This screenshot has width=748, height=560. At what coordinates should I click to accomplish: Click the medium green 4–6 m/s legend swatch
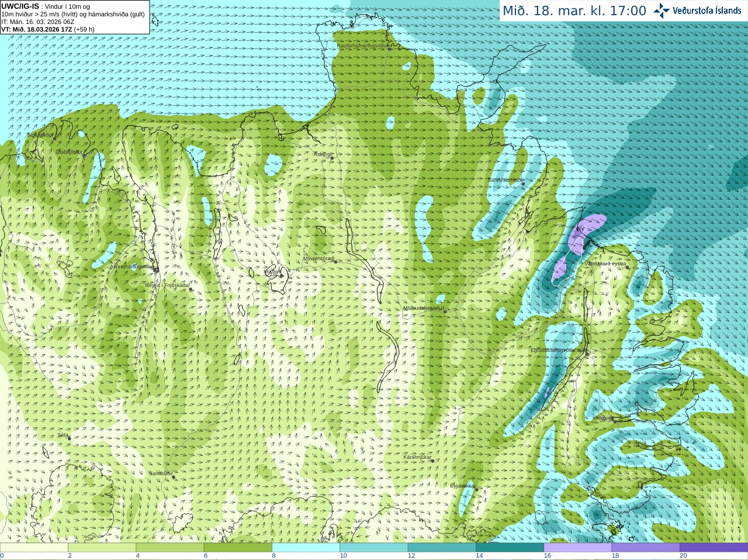point(169,548)
